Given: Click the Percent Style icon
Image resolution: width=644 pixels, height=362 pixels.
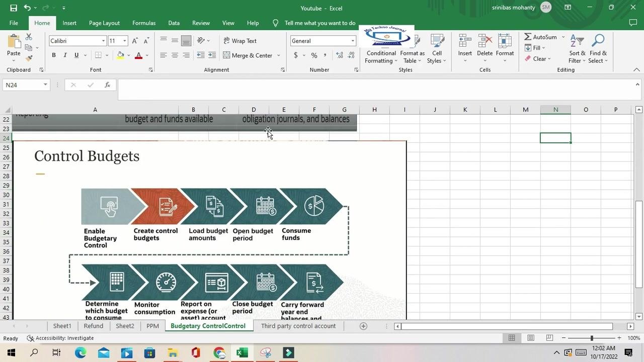Looking at the screenshot, I should [x=314, y=55].
